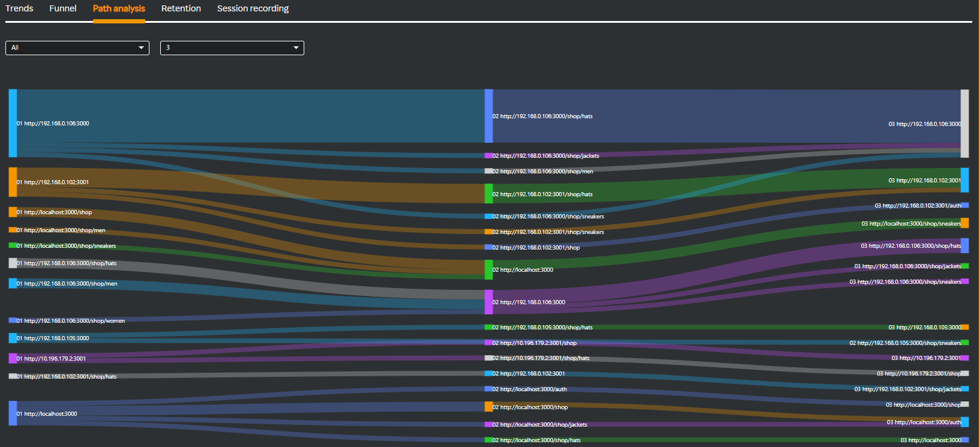This screenshot has height=447, width=980.
Task: Click the 03 http://192.168.0.102:3001 label
Action: click(925, 181)
